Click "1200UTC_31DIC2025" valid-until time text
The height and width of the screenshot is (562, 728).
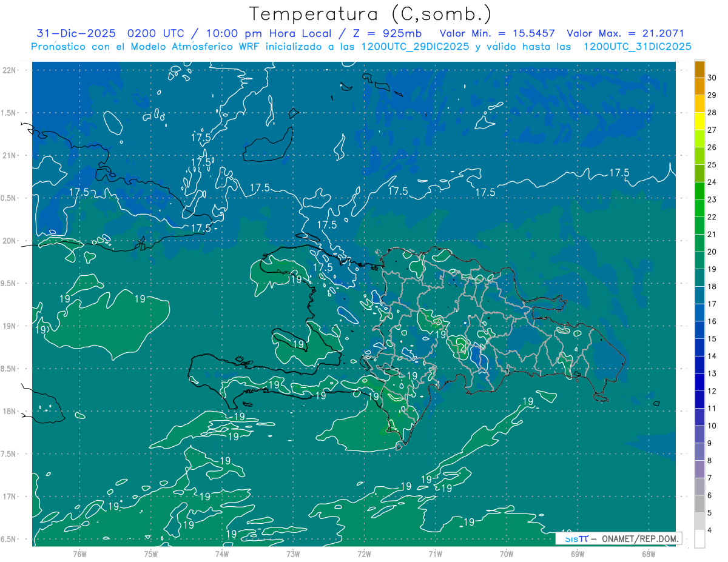tap(638, 47)
